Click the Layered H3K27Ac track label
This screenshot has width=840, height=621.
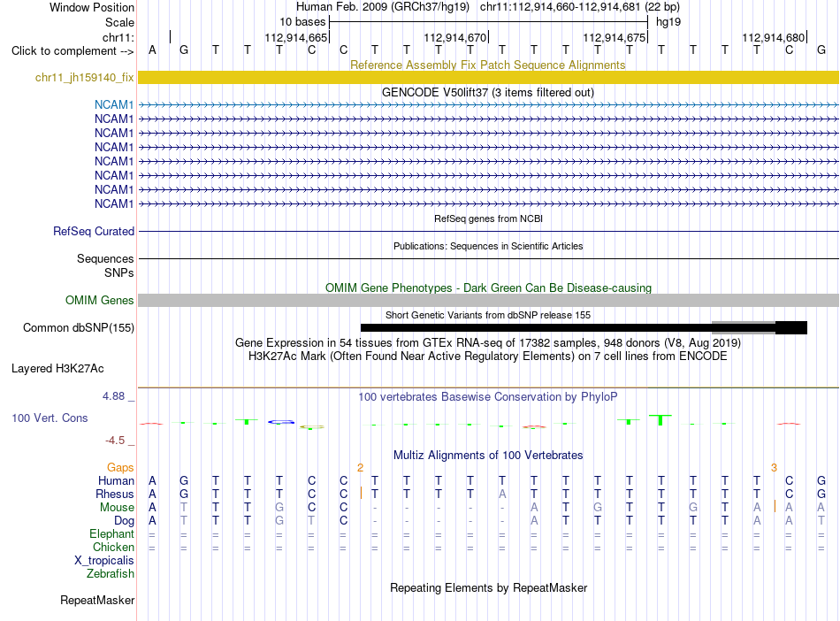[x=57, y=369]
